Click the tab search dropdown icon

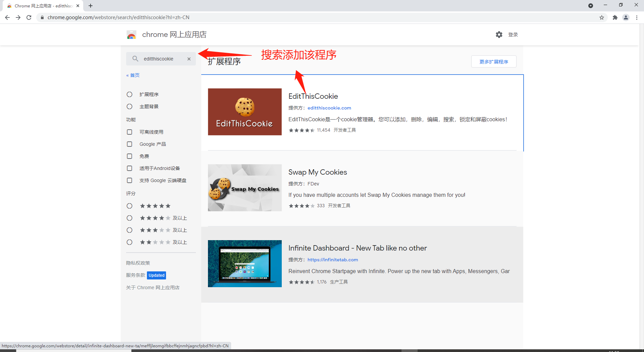pyautogui.click(x=591, y=6)
